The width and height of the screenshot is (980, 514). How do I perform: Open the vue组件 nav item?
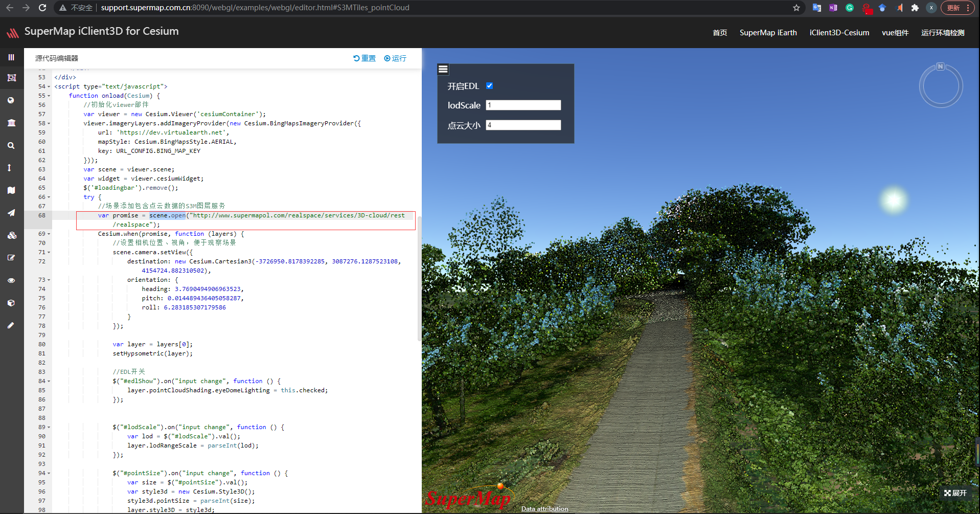[895, 33]
